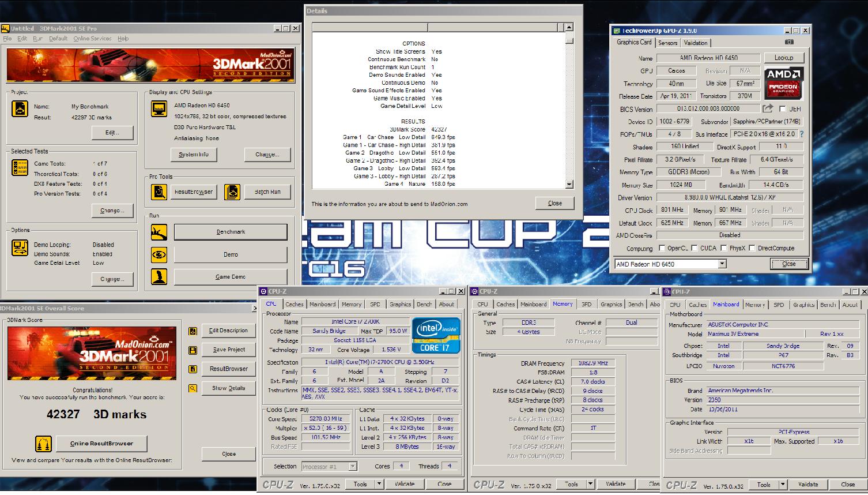The height and width of the screenshot is (495, 868).
Task: Click the Online ResultBrowser button
Action: click(x=101, y=444)
